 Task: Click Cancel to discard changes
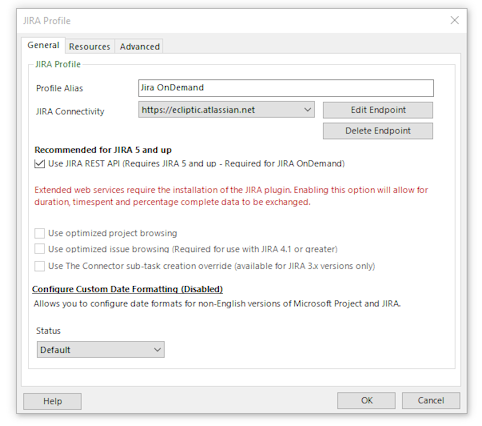pyautogui.click(x=431, y=400)
